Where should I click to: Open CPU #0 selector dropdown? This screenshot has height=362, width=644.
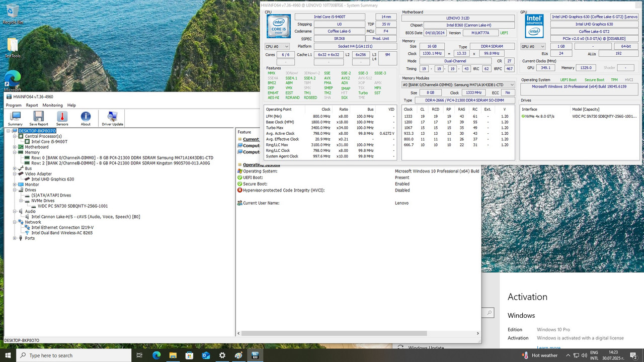277,46
